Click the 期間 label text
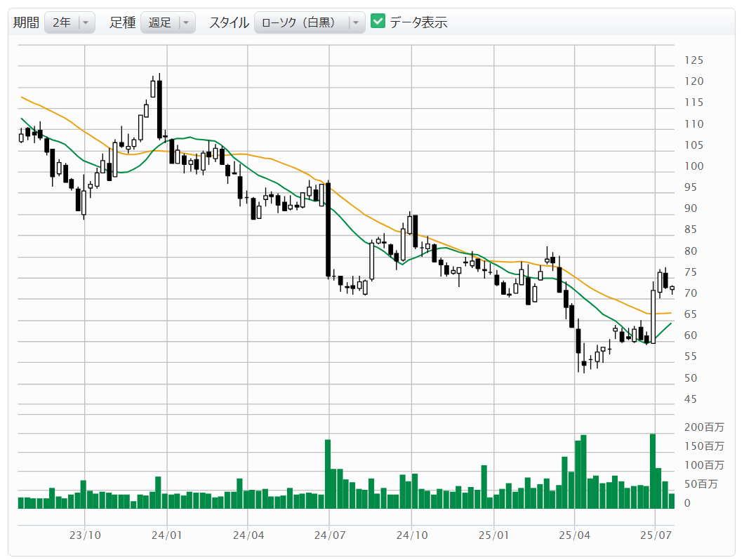The image size is (744, 560). tap(26, 22)
